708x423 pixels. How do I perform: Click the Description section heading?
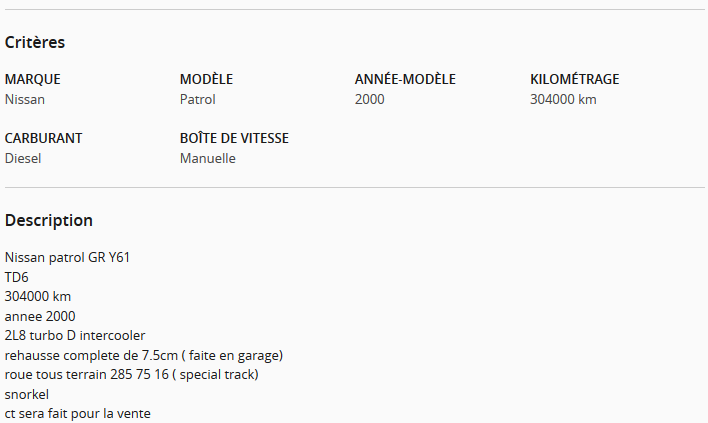click(x=49, y=220)
